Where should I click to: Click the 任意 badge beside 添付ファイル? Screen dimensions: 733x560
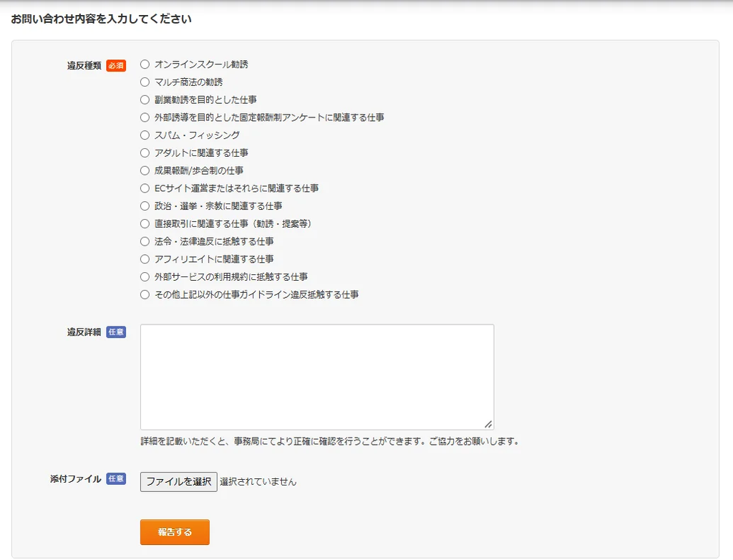[x=116, y=478]
